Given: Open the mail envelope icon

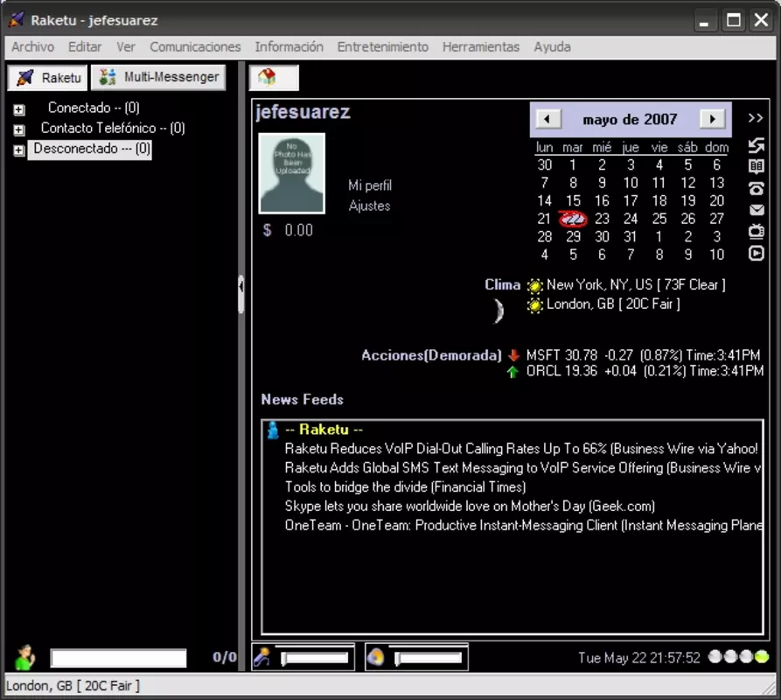Looking at the screenshot, I should 757,210.
